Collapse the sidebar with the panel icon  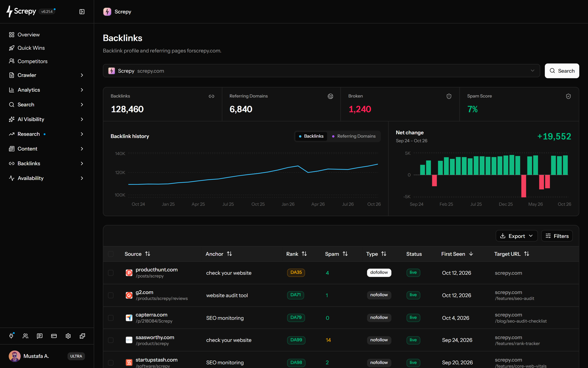(x=82, y=12)
